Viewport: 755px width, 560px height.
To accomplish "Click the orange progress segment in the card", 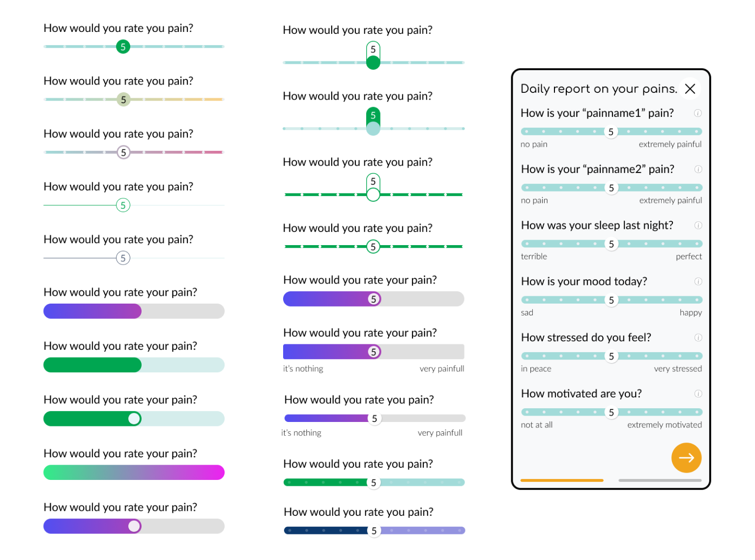I will [x=562, y=480].
